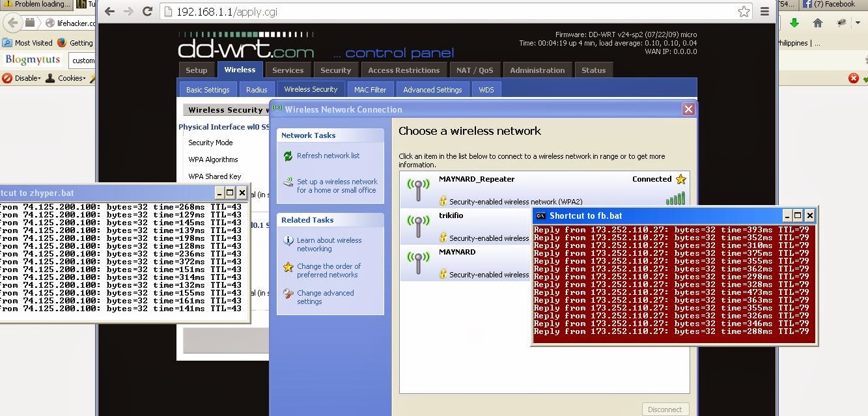Screen dimensions: 868x416
Task: Select the Wireless main tab
Action: click(x=240, y=70)
